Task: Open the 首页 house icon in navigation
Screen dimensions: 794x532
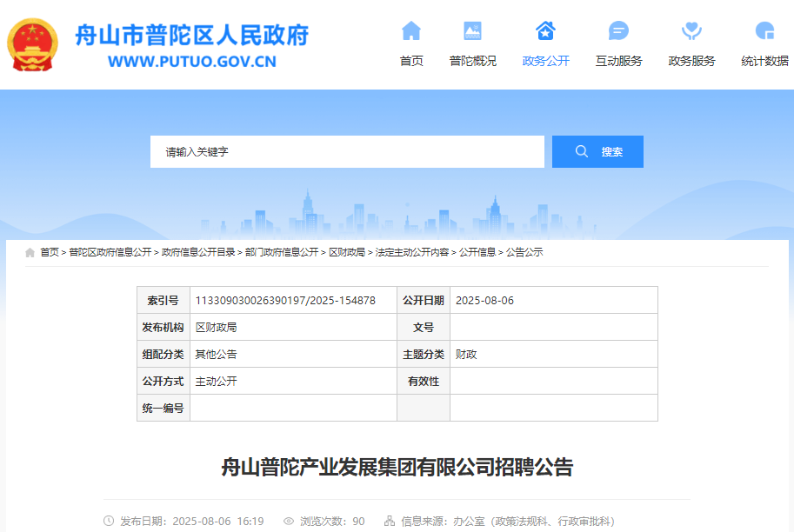Action: [x=411, y=31]
